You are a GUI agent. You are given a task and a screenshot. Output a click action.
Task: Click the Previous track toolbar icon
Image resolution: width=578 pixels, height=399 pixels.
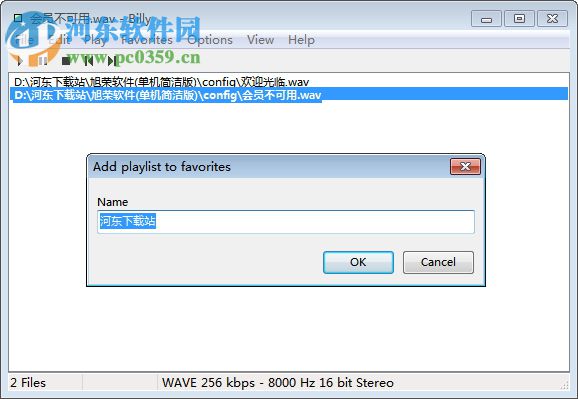[x=88, y=61]
